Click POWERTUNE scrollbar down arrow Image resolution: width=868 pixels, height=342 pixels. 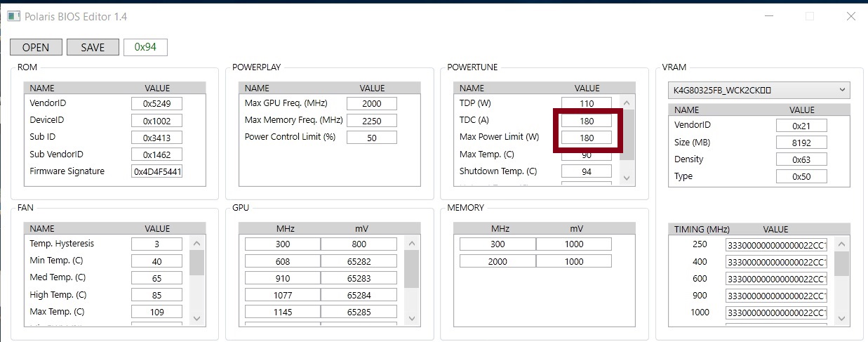coord(627,178)
